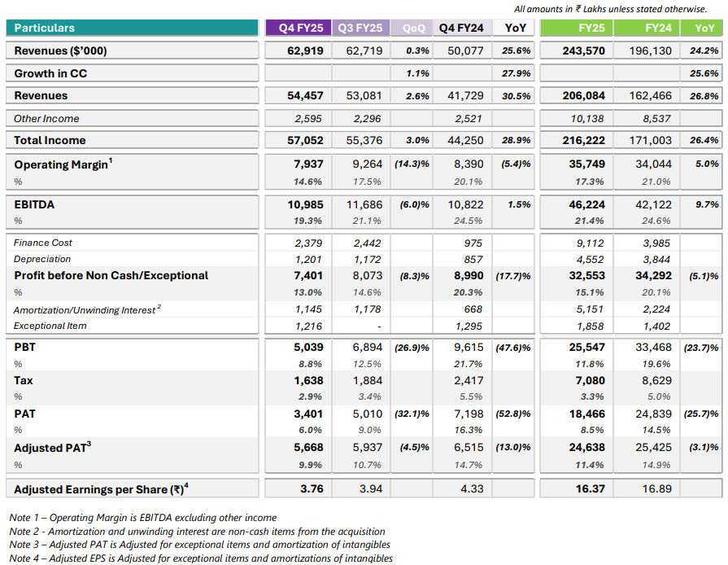Click the Q4 FY24 column header
This screenshot has height=565, width=728.
[461, 28]
